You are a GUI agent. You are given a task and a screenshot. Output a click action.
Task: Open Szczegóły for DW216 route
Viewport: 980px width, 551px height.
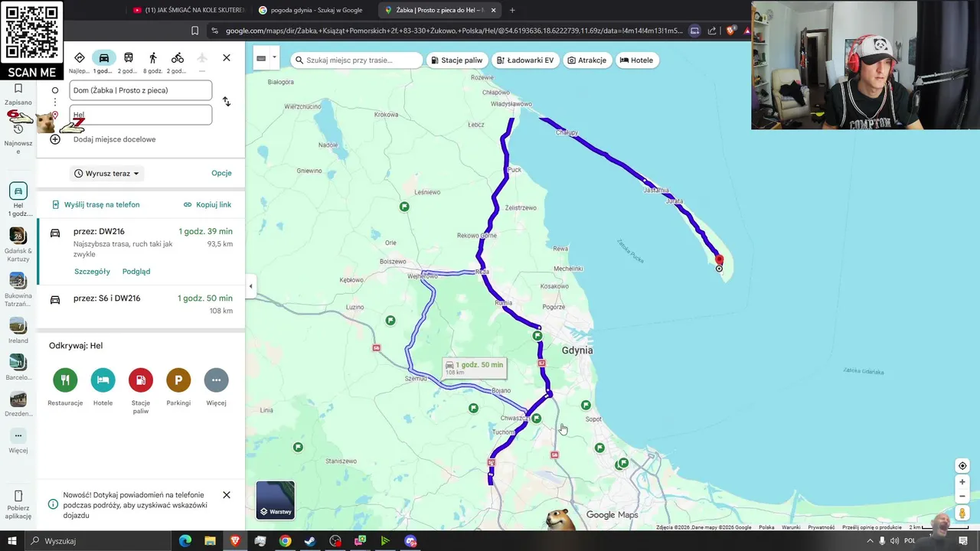pos(92,272)
